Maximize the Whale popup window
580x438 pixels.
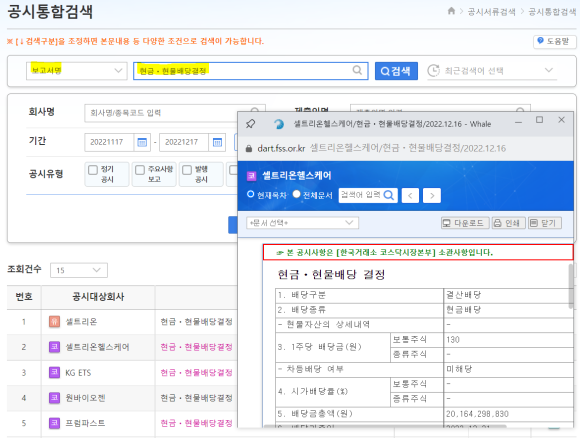click(x=540, y=120)
